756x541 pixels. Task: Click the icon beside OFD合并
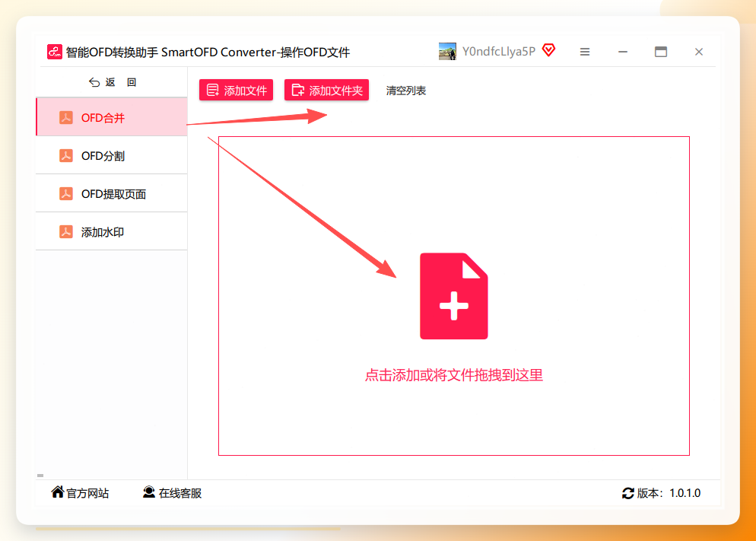click(x=66, y=117)
